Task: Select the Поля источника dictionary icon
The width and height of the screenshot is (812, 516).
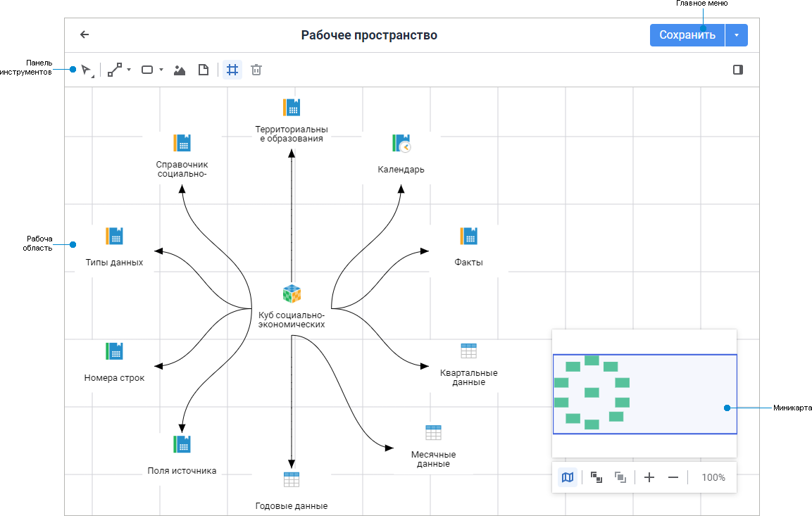Action: pyautogui.click(x=182, y=444)
